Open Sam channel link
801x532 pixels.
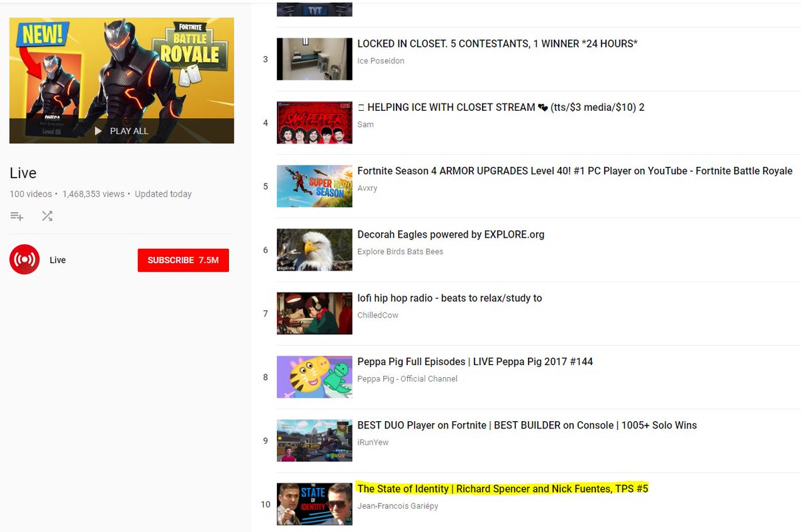click(365, 124)
